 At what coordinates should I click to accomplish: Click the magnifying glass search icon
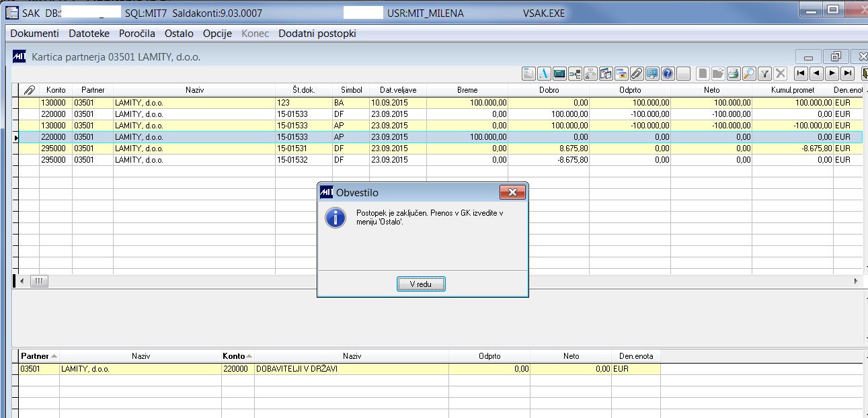click(x=749, y=73)
